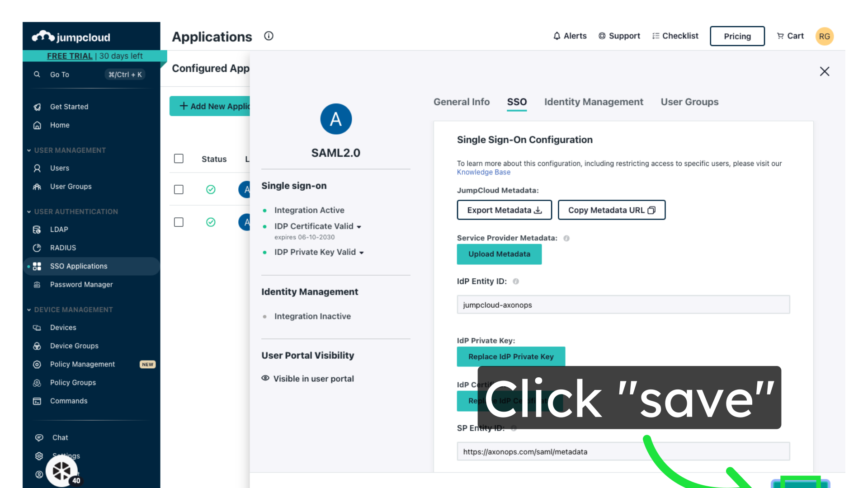Check the second application row checkbox
868x488 pixels.
tap(179, 222)
